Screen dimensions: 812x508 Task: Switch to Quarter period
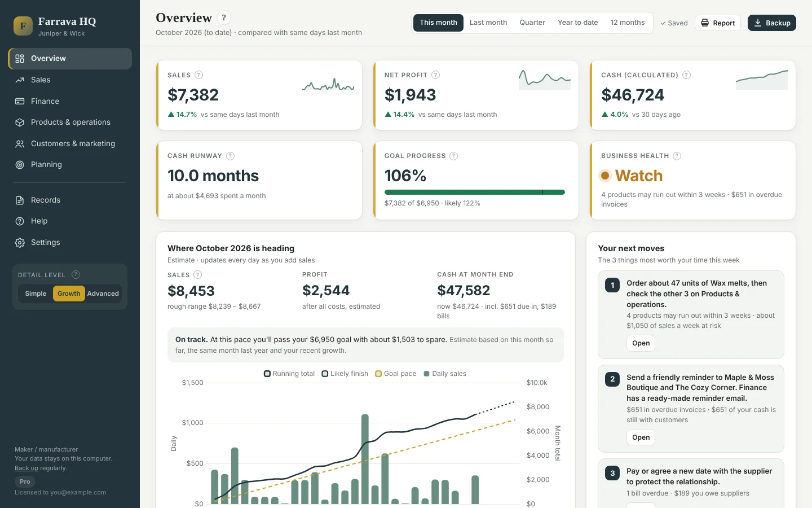(x=532, y=23)
